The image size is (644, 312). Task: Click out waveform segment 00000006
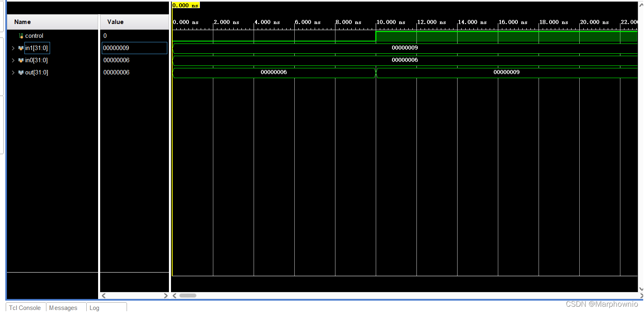[274, 72]
